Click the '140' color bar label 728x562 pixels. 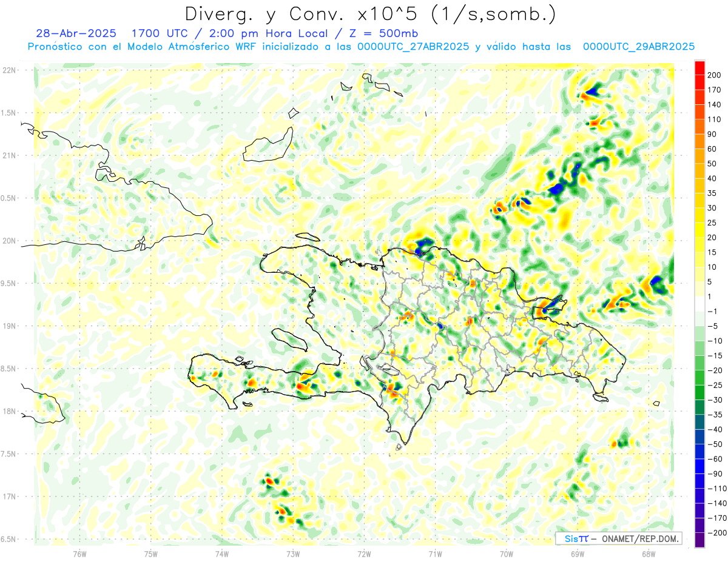click(713, 104)
